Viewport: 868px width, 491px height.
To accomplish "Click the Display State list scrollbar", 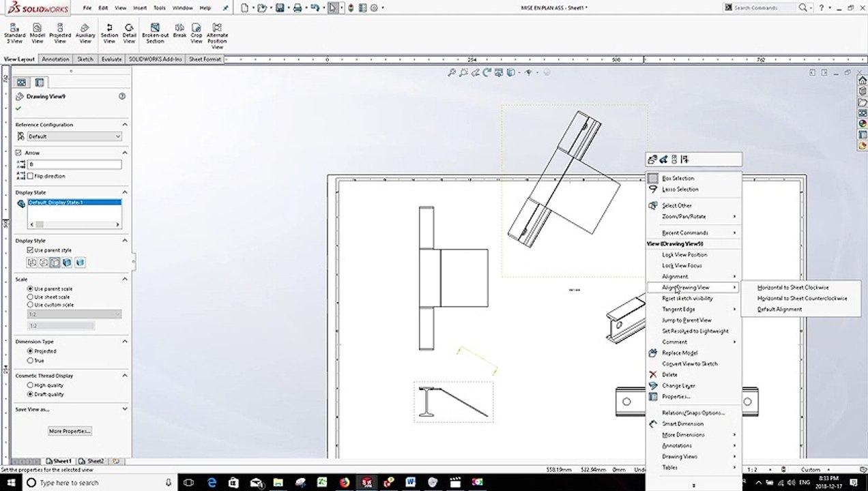I will point(74,224).
